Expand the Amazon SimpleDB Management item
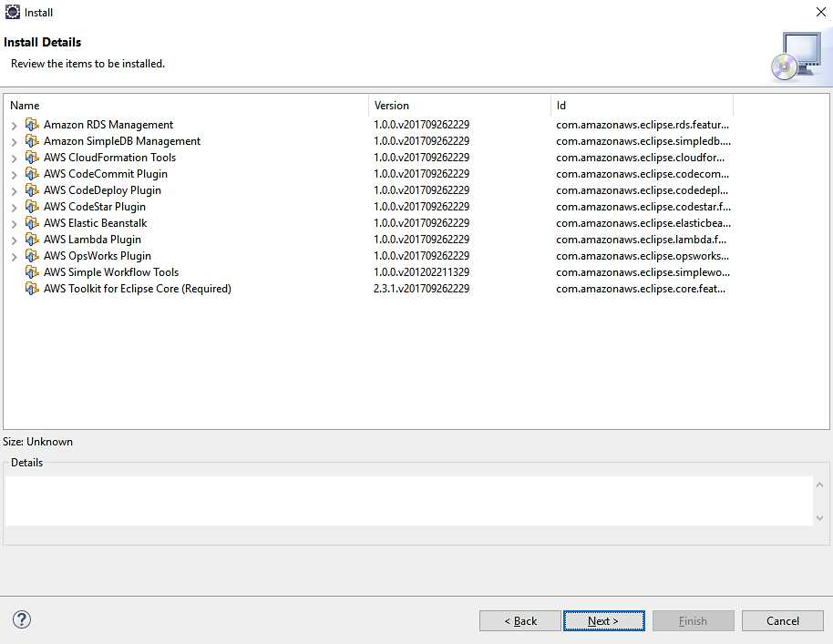833x644 pixels. tap(15, 142)
